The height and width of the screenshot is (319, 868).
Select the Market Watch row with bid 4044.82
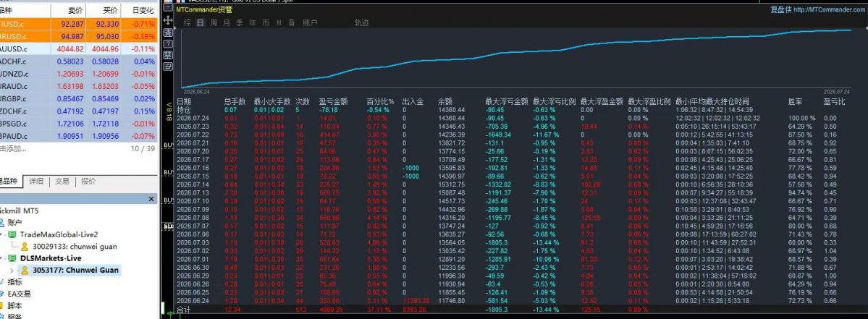coord(79,48)
